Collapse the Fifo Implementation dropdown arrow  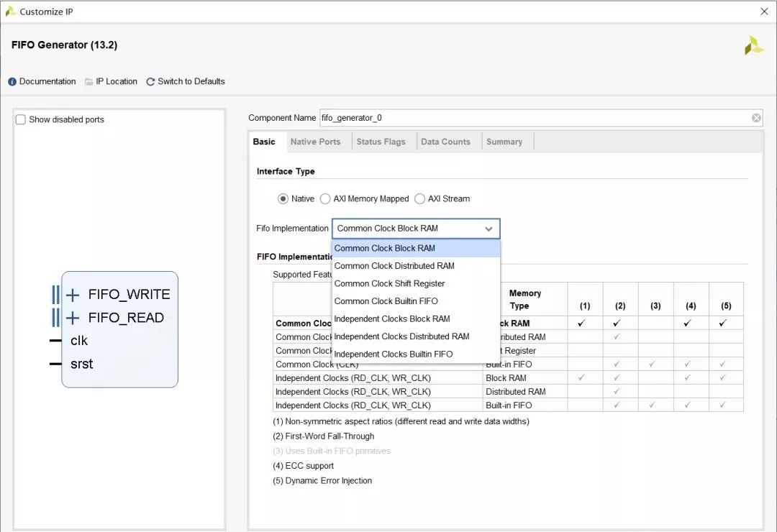click(489, 229)
